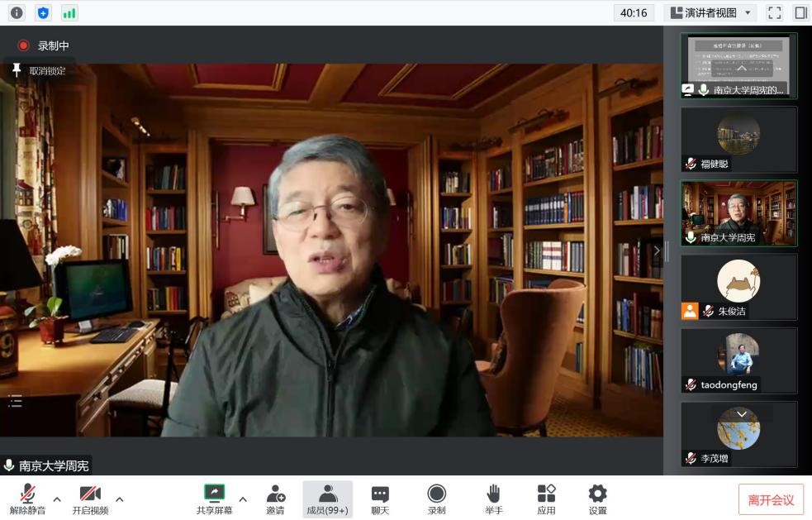The image size is (812, 520).
Task: Click the blue security shield icon
Action: pyautogui.click(x=43, y=12)
